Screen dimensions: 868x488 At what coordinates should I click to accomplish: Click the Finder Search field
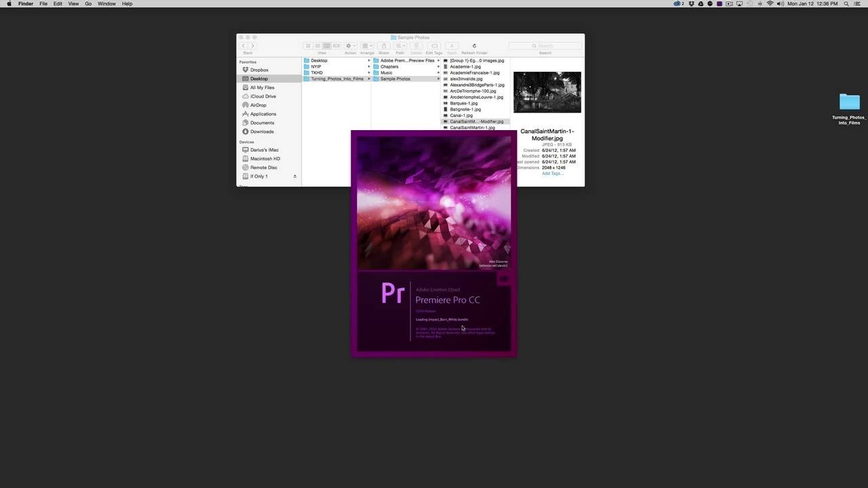[x=545, y=46]
